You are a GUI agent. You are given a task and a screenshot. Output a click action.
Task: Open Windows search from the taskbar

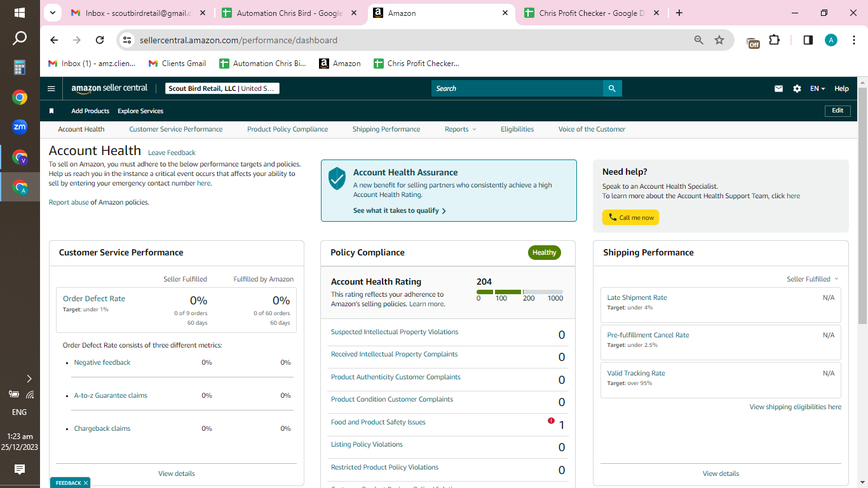(x=20, y=39)
